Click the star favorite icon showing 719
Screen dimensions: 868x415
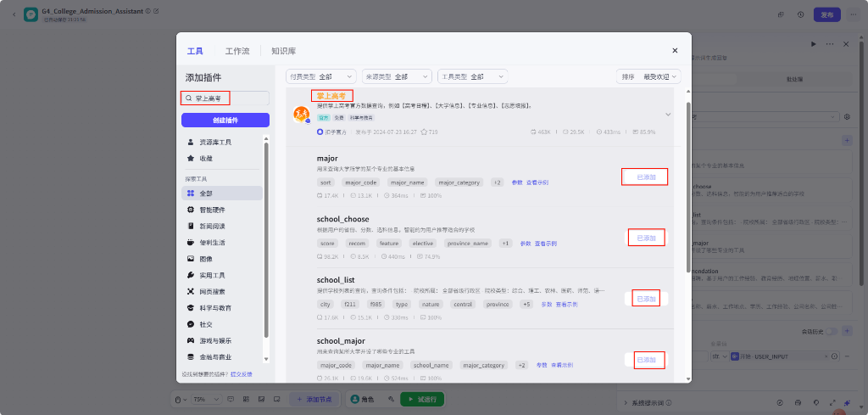click(x=424, y=132)
